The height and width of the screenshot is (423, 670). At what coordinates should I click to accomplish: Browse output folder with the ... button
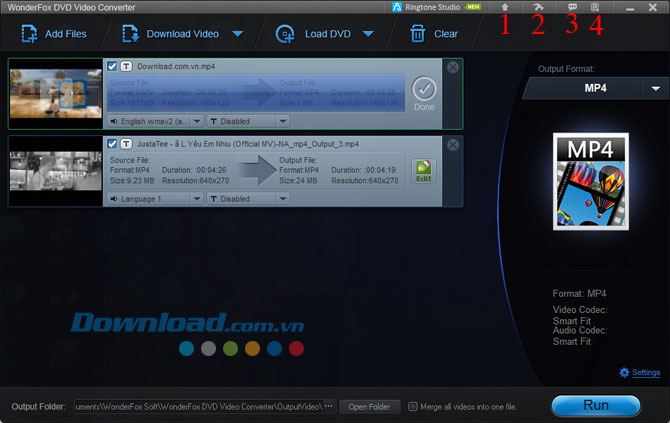pyautogui.click(x=329, y=406)
